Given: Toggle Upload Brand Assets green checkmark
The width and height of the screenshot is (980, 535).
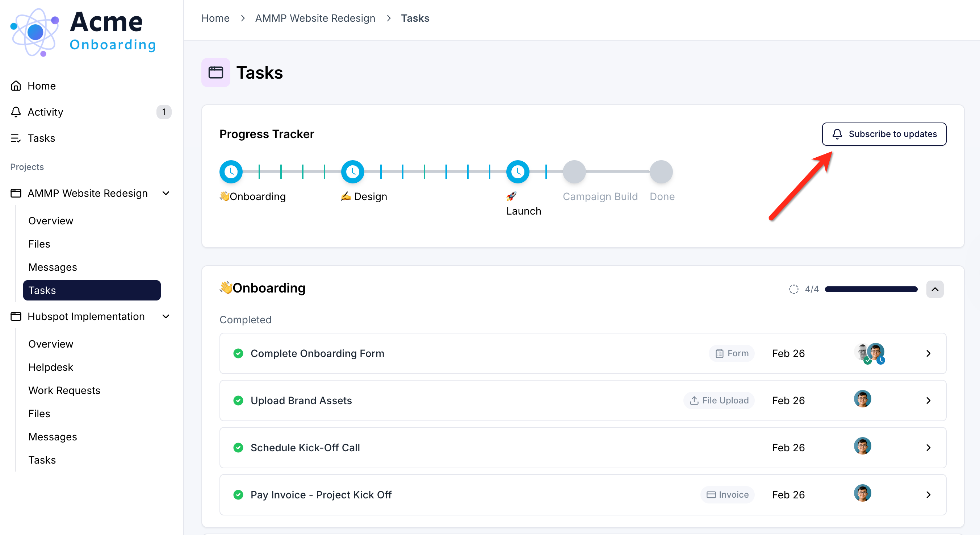Looking at the screenshot, I should [x=238, y=401].
